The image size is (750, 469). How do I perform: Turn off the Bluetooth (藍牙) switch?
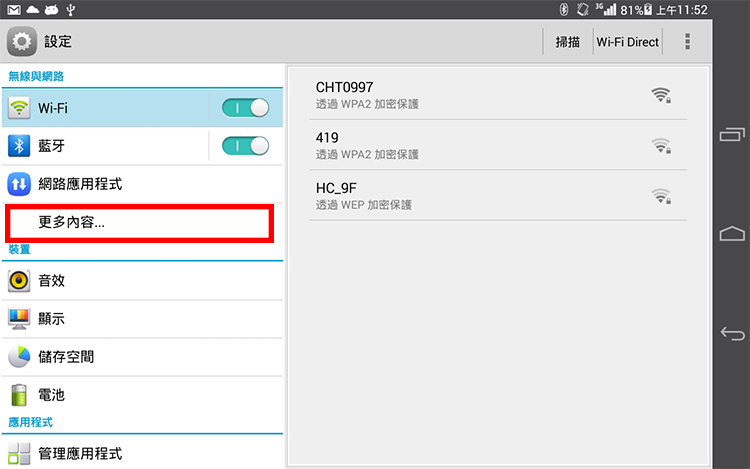pyautogui.click(x=245, y=146)
